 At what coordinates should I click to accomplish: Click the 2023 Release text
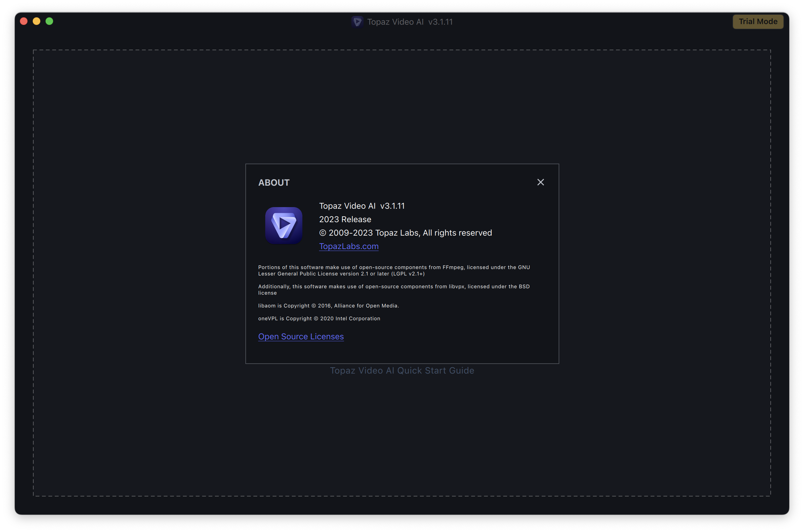tap(345, 220)
